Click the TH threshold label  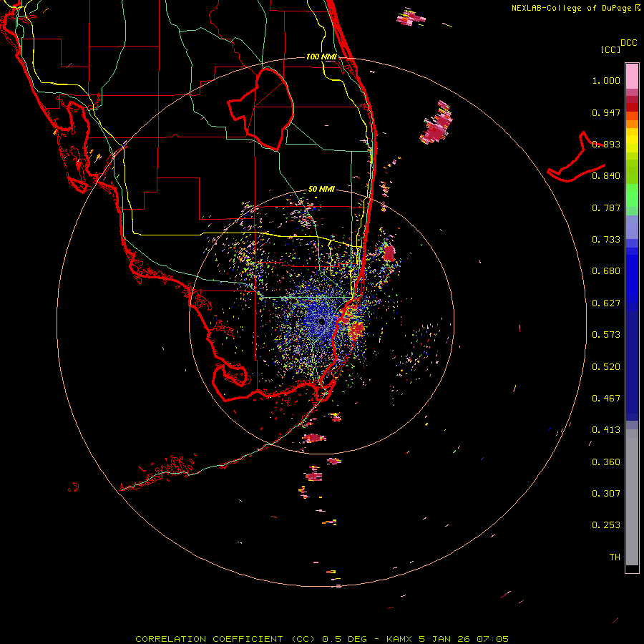click(x=615, y=557)
